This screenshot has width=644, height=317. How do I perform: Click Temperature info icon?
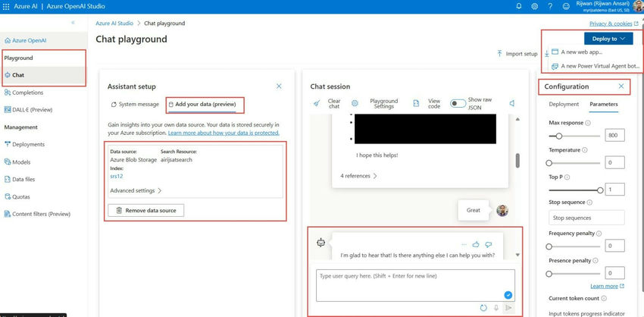584,150
